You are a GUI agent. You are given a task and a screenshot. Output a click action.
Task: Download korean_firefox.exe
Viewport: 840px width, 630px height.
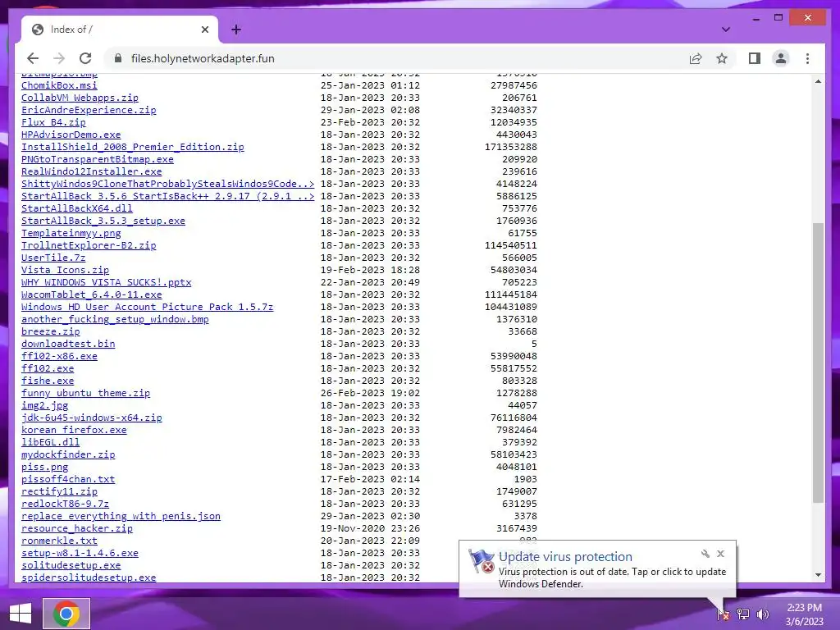[x=74, y=430]
